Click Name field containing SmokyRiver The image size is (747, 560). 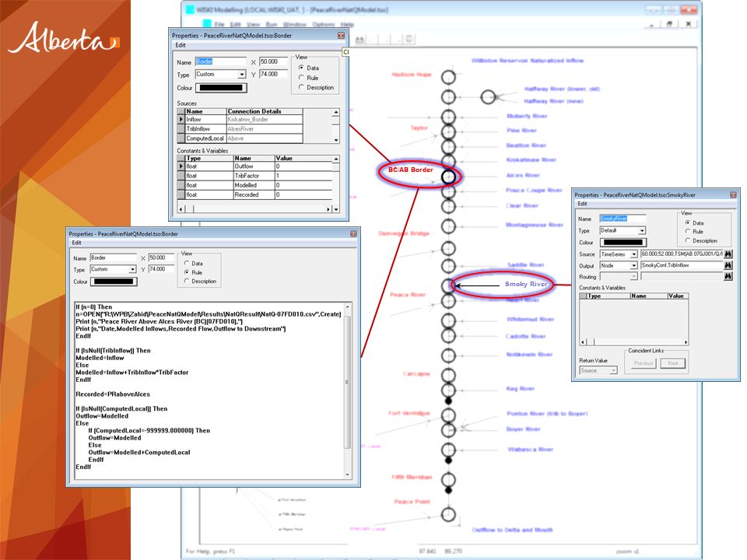click(622, 219)
